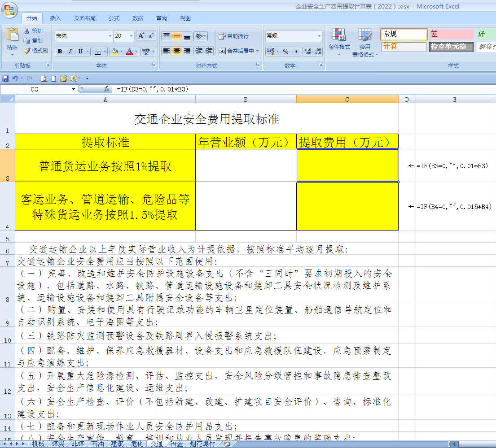Click the formula bar input field
This screenshot has width=496, height=448.
coord(304,89)
